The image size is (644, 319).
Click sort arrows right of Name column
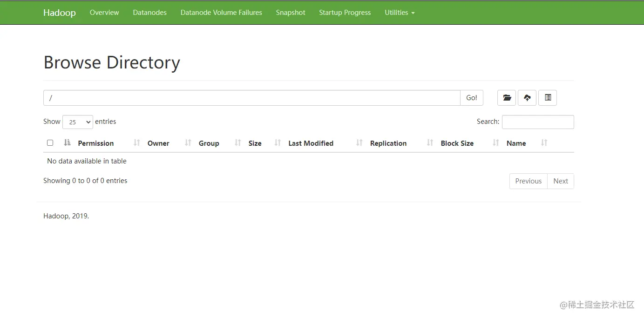coord(544,143)
